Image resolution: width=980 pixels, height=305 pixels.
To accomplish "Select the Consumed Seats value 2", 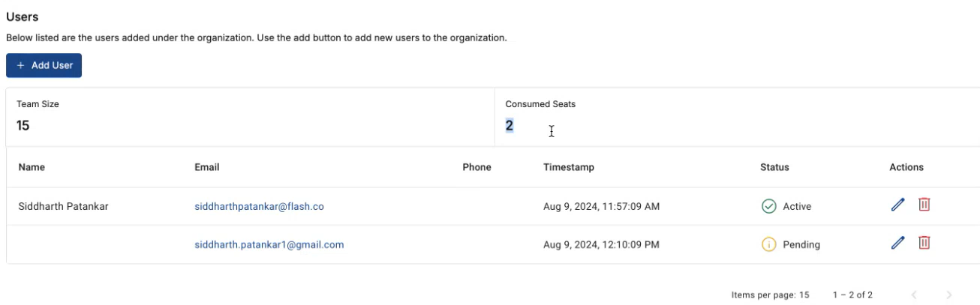I will 510,125.
